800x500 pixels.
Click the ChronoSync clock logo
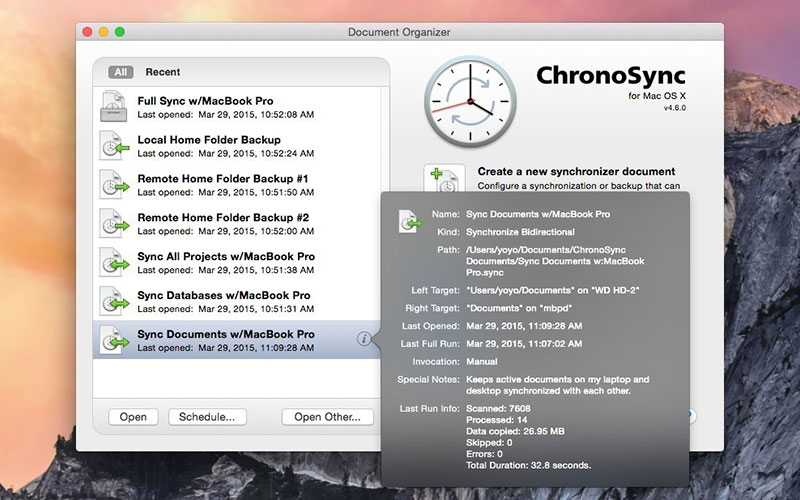click(x=470, y=101)
